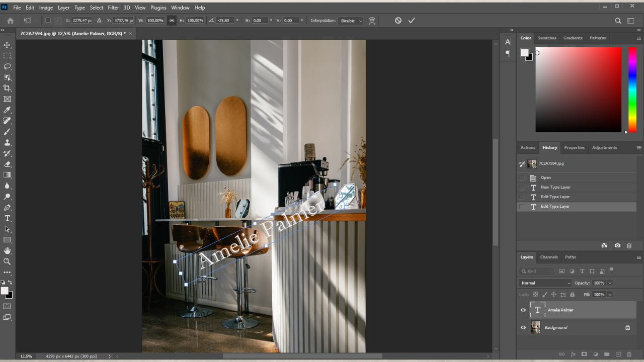Create a new group folder icon

click(607, 354)
